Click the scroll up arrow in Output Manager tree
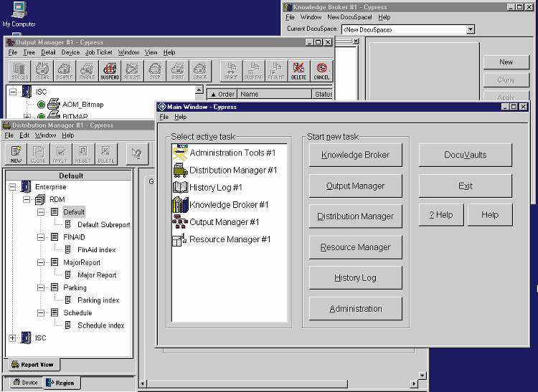 (199, 90)
